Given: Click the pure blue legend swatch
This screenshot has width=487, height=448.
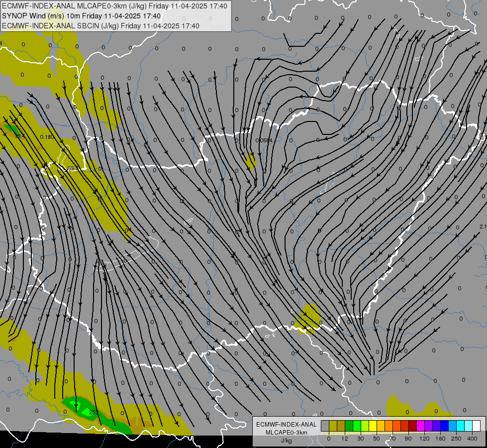Looking at the screenshot, I should pyautogui.click(x=445, y=426).
